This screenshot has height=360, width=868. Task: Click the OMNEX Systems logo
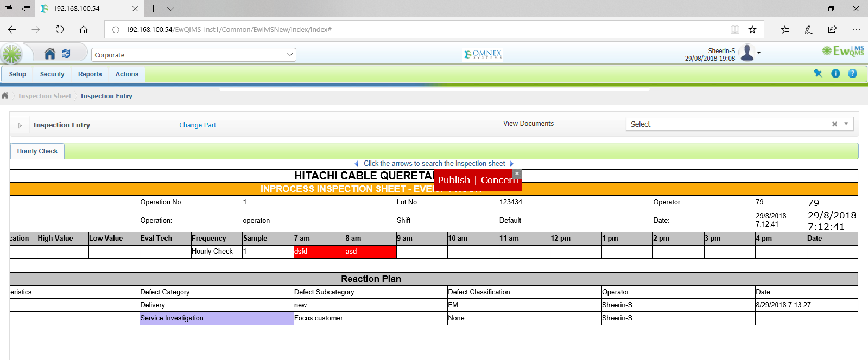(483, 54)
